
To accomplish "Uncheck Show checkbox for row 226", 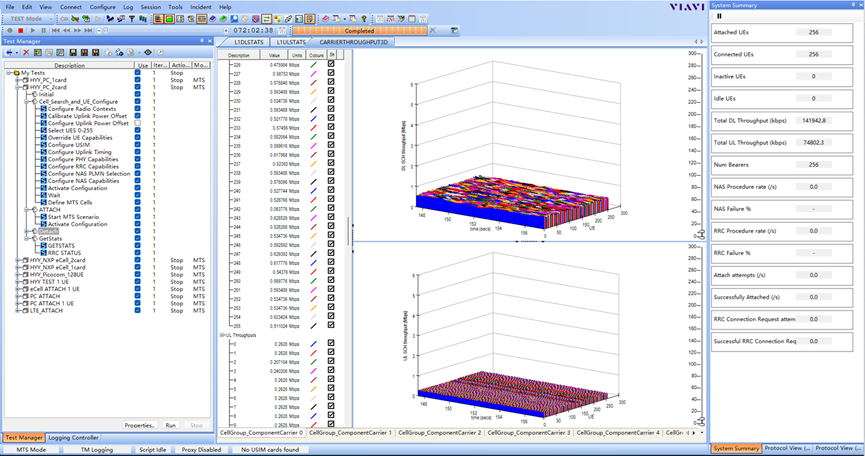I will click(331, 65).
